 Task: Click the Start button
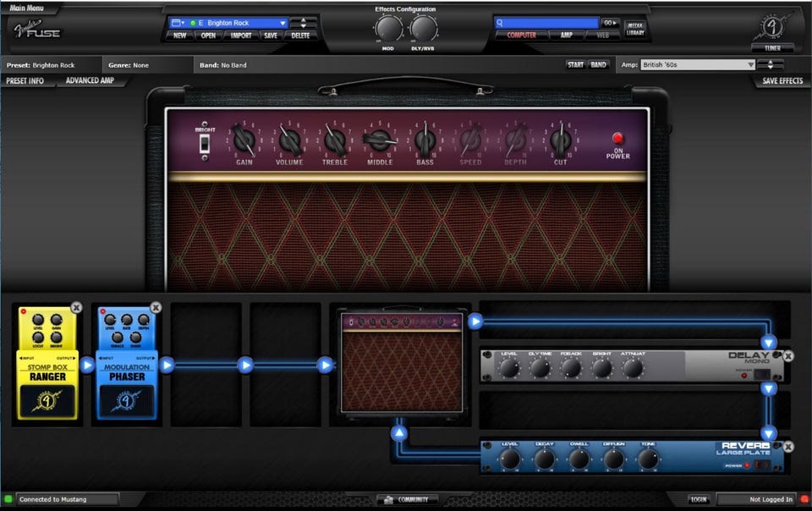[x=575, y=64]
